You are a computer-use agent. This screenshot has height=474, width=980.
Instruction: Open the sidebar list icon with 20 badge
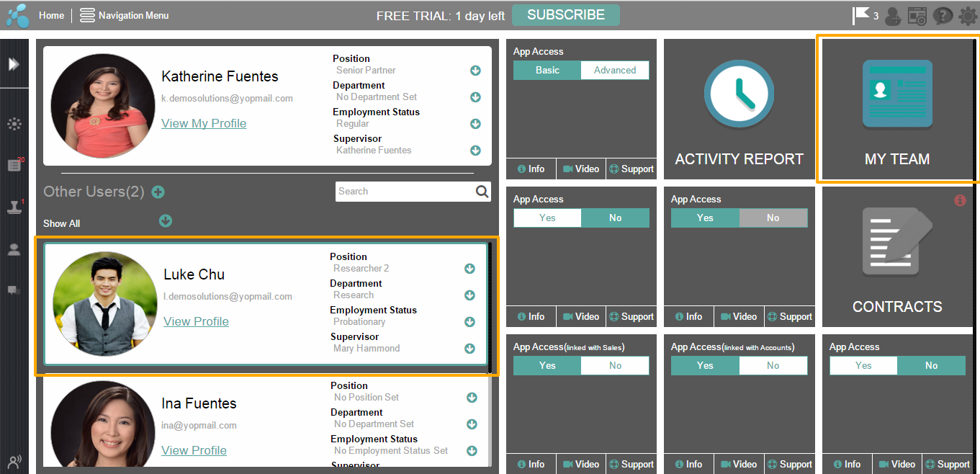[x=14, y=166]
